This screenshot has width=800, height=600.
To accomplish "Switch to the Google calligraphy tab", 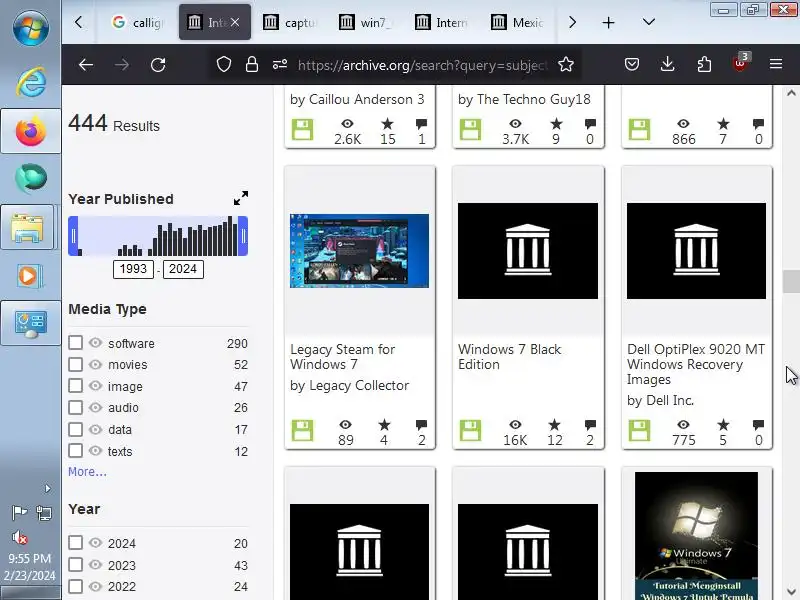I will (x=138, y=22).
